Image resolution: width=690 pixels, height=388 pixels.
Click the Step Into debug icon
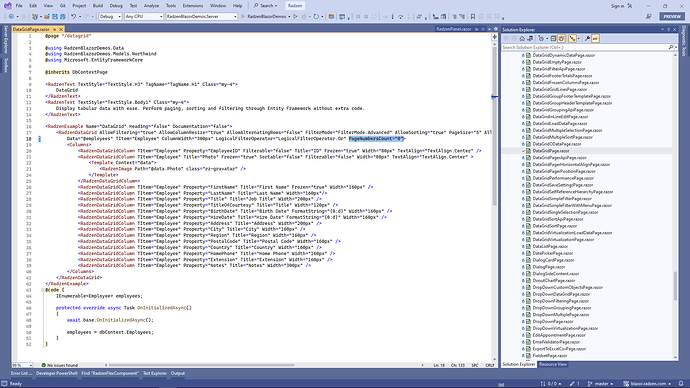pyautogui.click(x=392, y=16)
